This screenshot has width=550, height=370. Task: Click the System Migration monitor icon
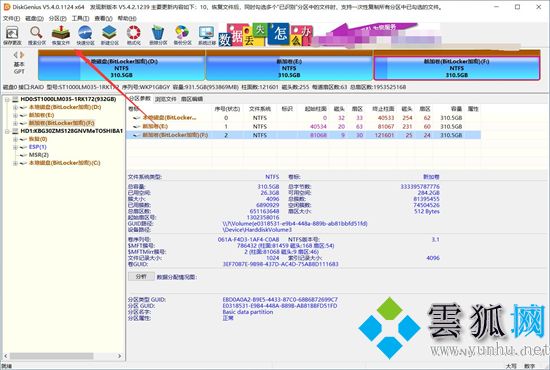pyautogui.click(x=207, y=35)
